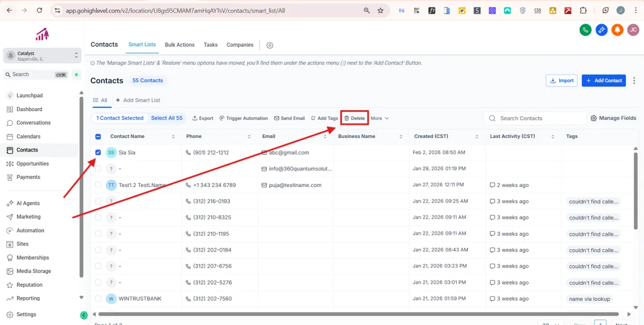Sort by Phone column arrows
The width and height of the screenshot is (644, 325).
[x=249, y=136]
